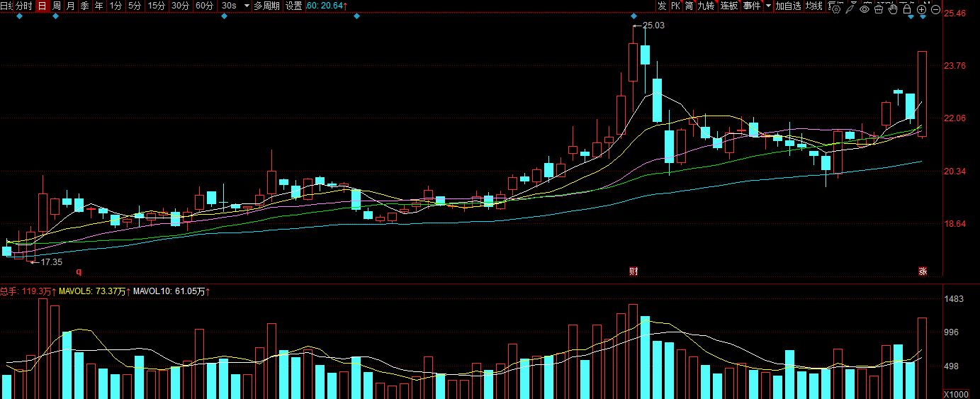
Task: Toggle 简 simplified mode
Action: (x=689, y=6)
